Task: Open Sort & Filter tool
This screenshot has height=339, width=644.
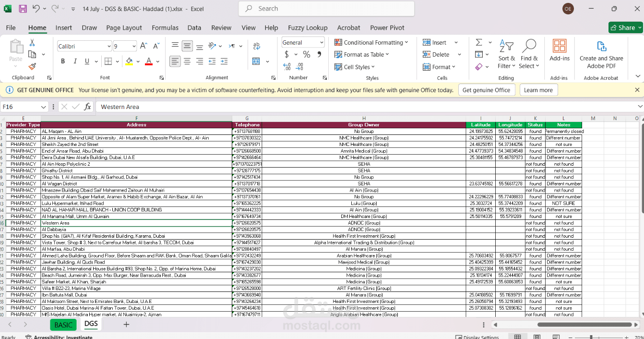Action: (506, 54)
